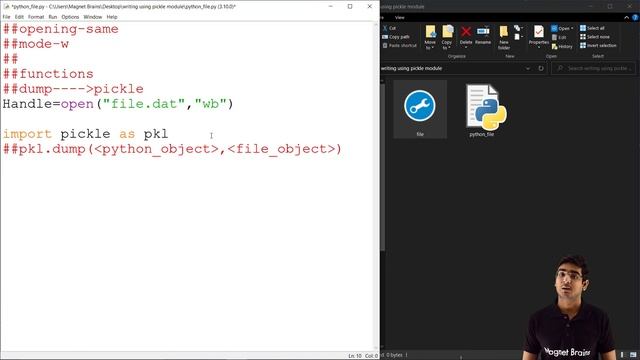Click the Open button in ribbon
This screenshot has width=640, height=360.
[562, 28]
